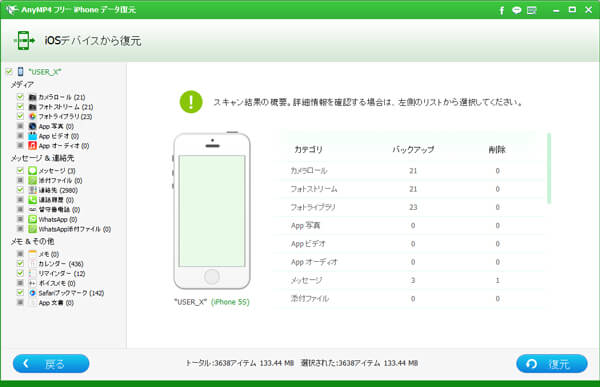The width and height of the screenshot is (600, 387).
Task: Uncheck the 連絡先 (2980) checkbox
Action: (x=20, y=189)
